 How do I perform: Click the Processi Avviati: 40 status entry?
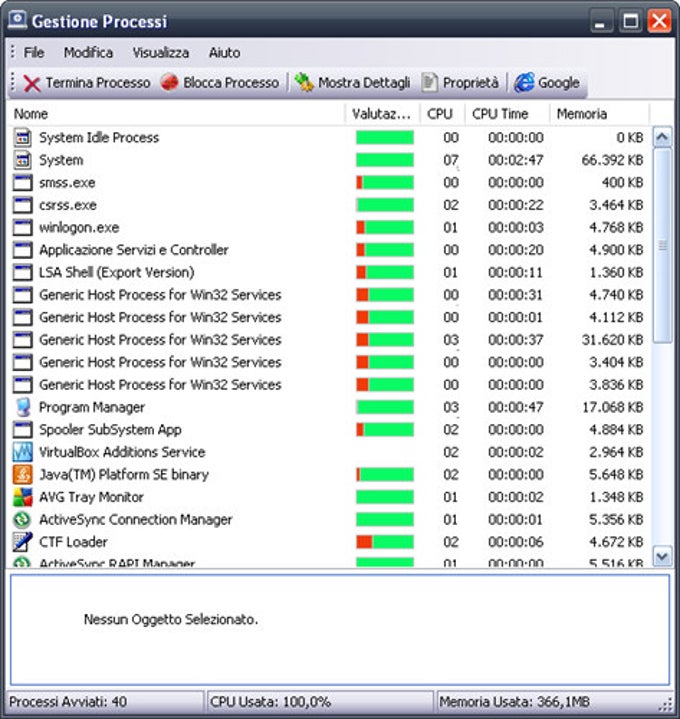coord(68,702)
